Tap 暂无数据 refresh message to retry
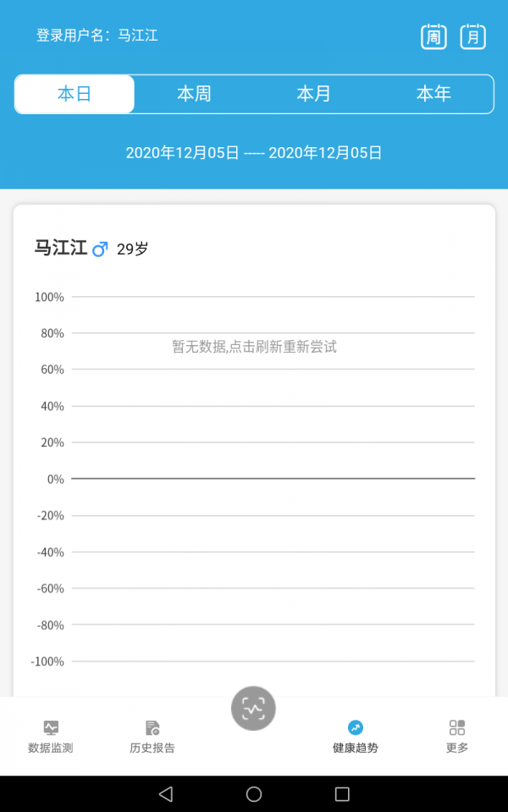Screen dimensions: 508x812 [x=254, y=346]
